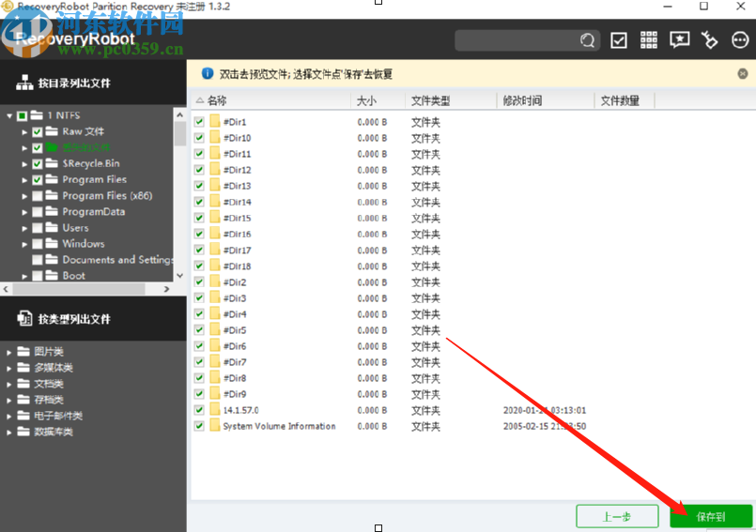The width and height of the screenshot is (756, 532).
Task: Click the tools wrench toolbar icon
Action: 709,40
